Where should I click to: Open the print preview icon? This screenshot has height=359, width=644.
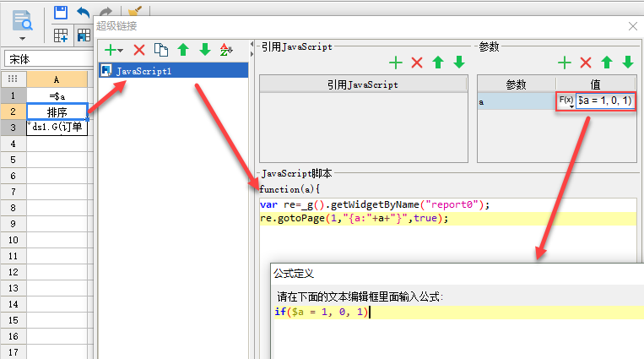point(22,21)
